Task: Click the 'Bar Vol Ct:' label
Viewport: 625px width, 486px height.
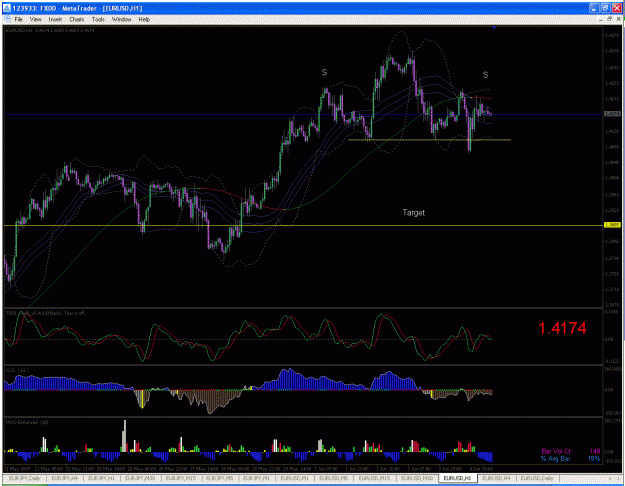Action: click(556, 451)
